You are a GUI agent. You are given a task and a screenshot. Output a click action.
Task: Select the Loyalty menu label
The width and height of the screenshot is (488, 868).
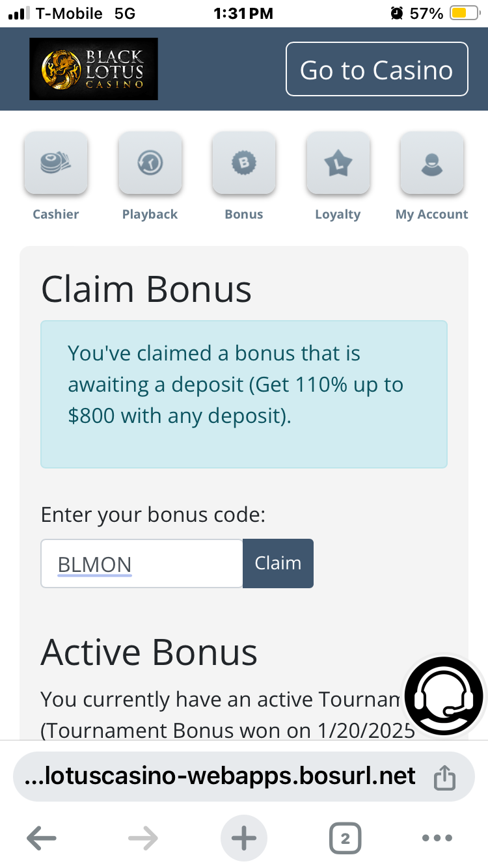click(338, 214)
